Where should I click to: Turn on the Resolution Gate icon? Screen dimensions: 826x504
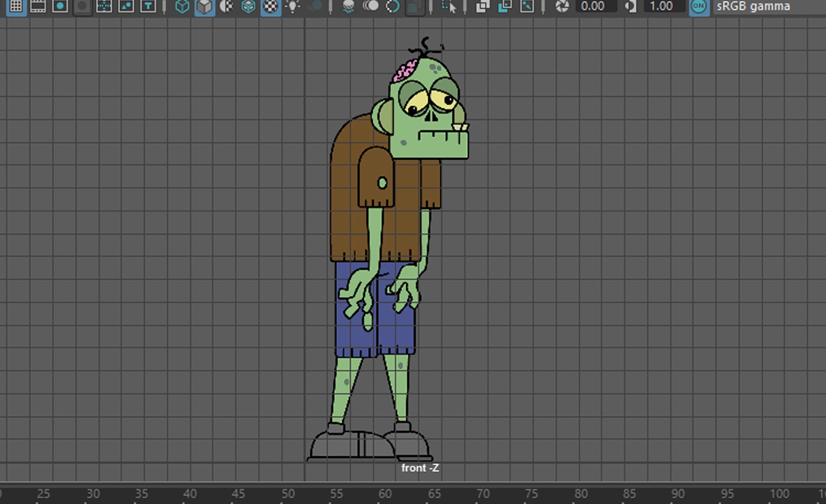pos(60,6)
